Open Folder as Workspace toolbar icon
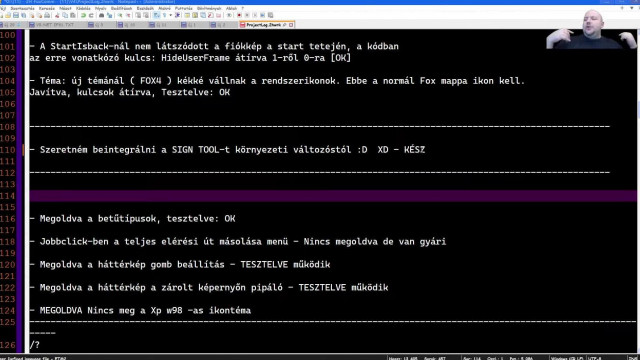 click(218, 16)
